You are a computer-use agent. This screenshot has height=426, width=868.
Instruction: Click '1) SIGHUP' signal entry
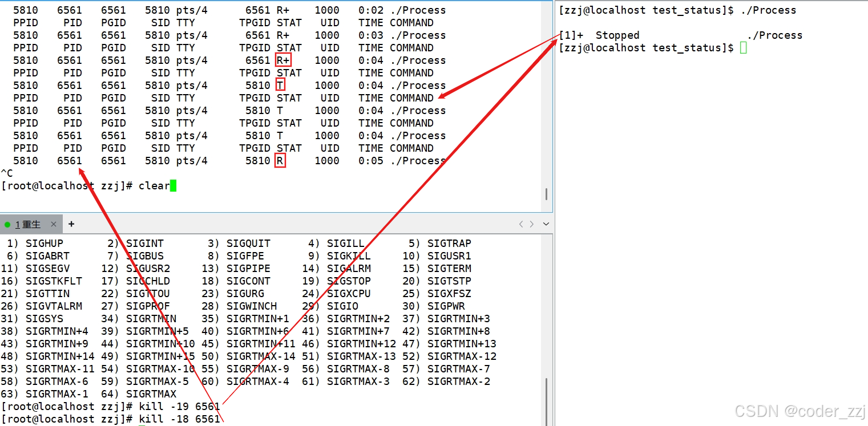pos(35,244)
